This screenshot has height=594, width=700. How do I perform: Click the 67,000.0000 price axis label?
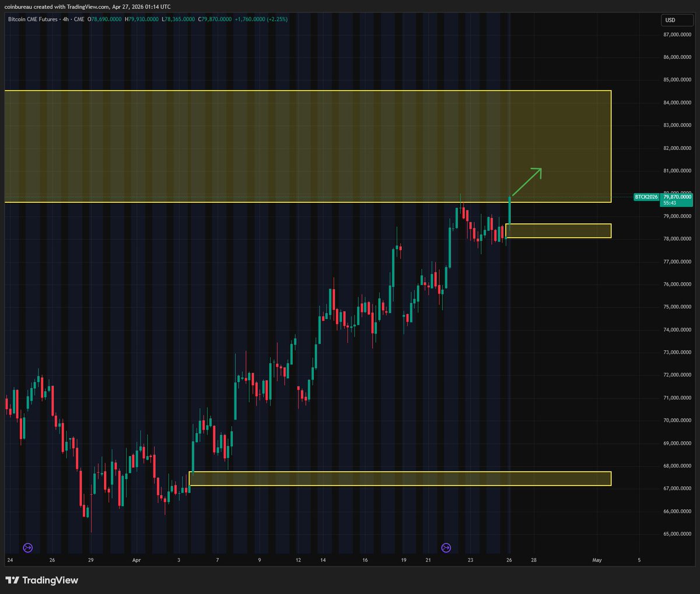click(677, 488)
